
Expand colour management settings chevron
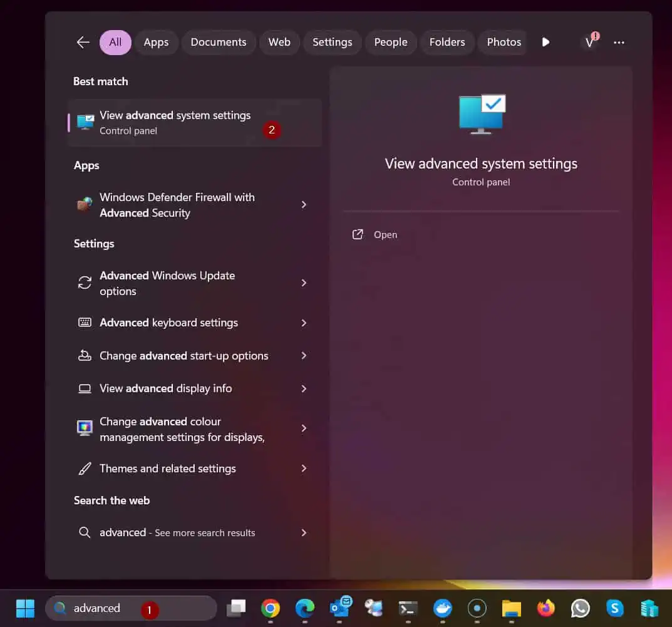(304, 428)
